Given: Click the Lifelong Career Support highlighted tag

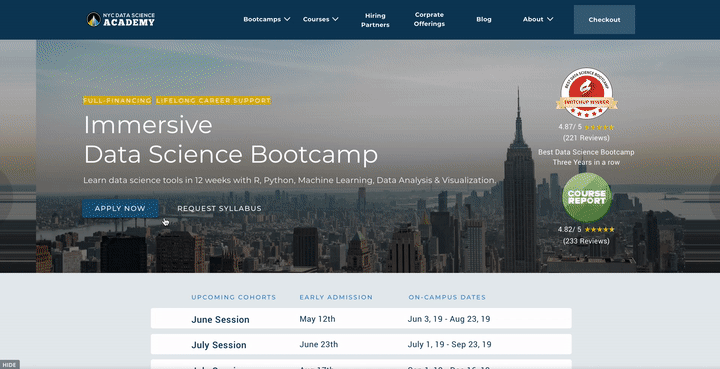Looking at the screenshot, I should [x=214, y=101].
